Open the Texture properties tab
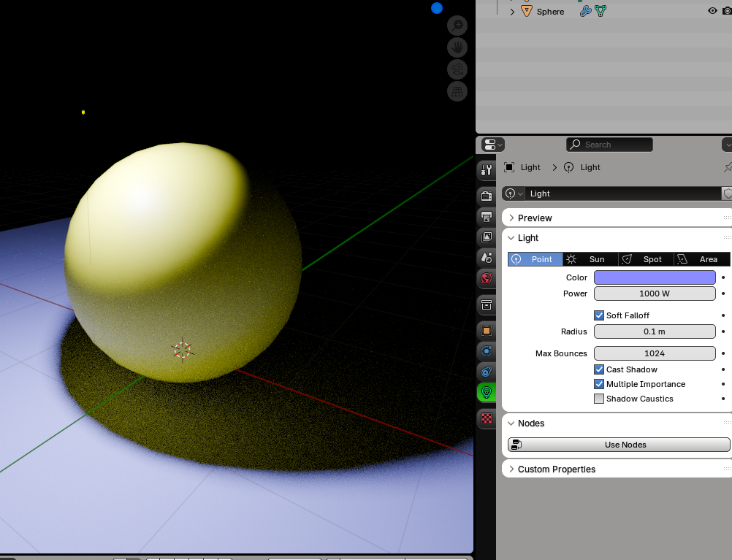The height and width of the screenshot is (560, 732). click(x=487, y=418)
